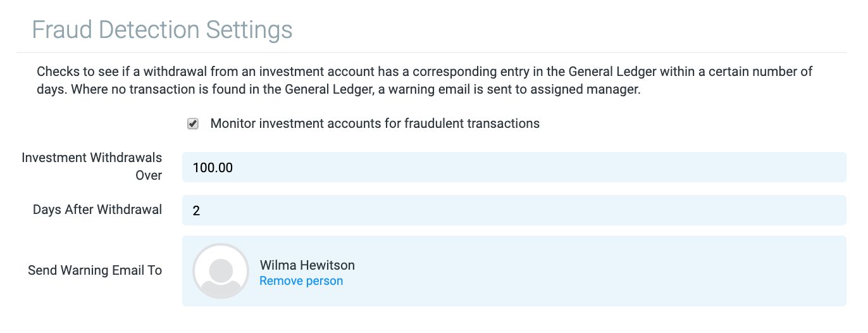Click the "Send Warning Email To" label
The width and height of the screenshot is (868, 333).
[x=95, y=270]
